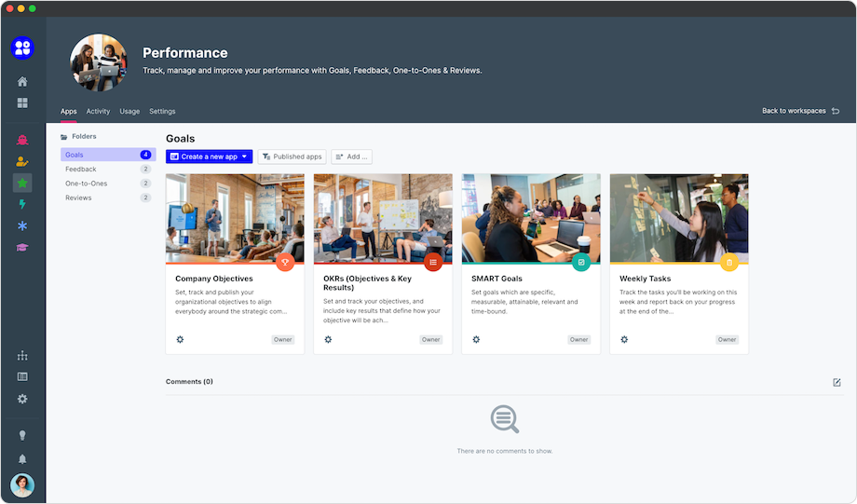
Task: Select the One-to-Ones folder
Action: [x=86, y=184]
